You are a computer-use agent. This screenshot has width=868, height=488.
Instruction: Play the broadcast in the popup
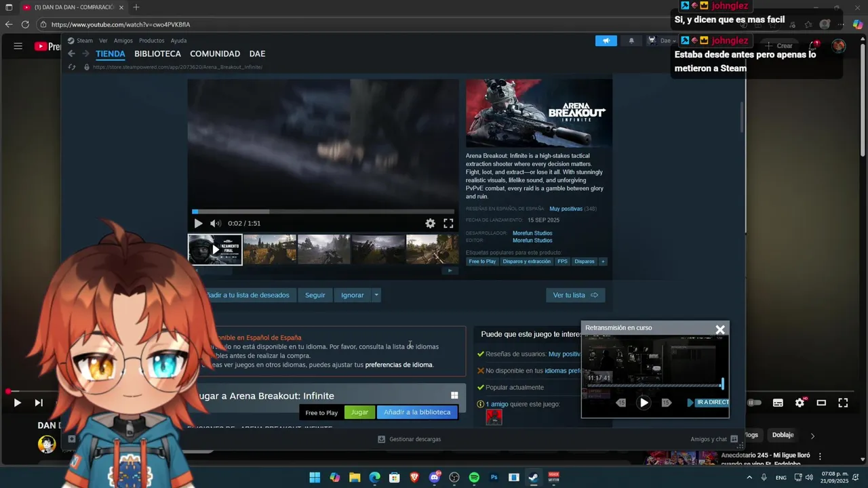click(x=644, y=403)
